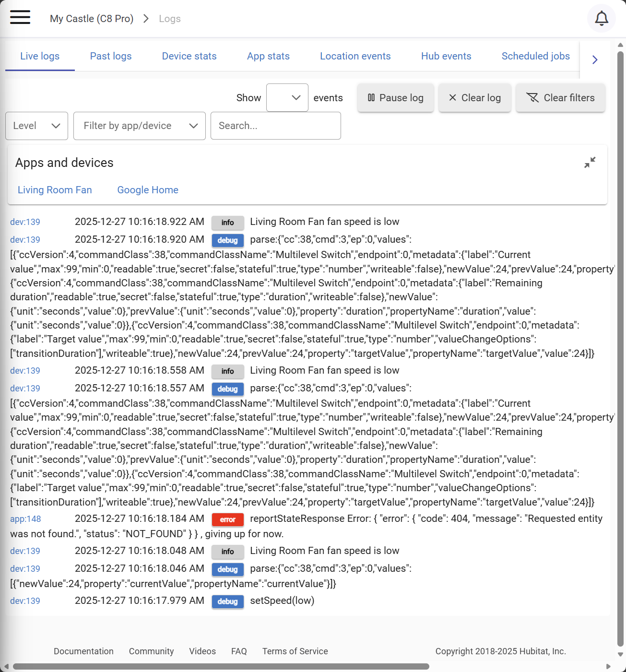
Task: Collapse the Apps and devices panel
Action: coord(590,163)
